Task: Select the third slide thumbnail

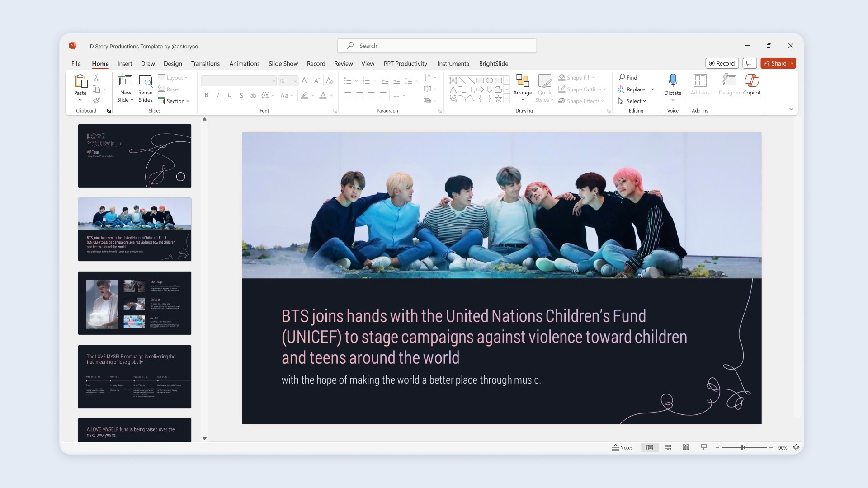Action: point(135,303)
